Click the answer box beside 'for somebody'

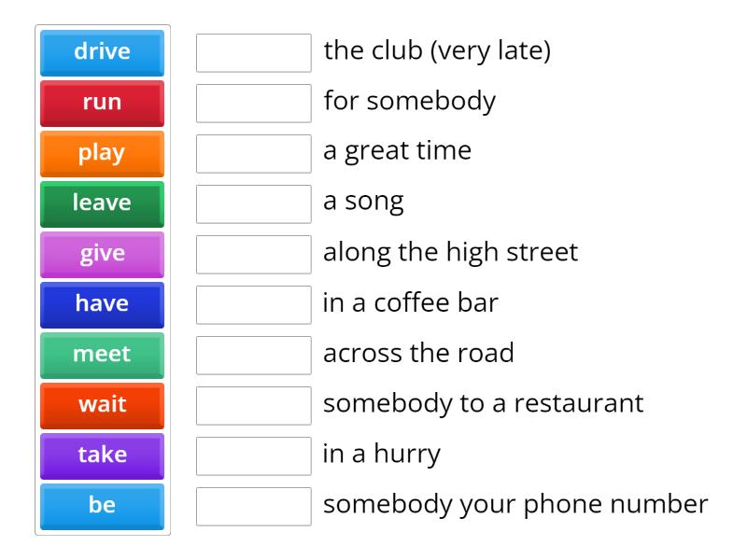click(253, 104)
